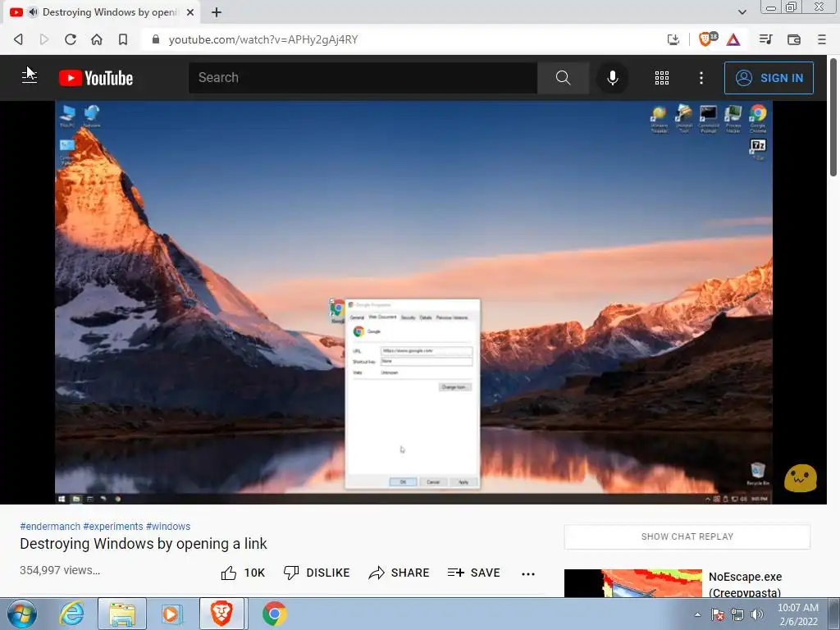The height and width of the screenshot is (630, 840).
Task: Open the browser main hamburger menu
Action: (822, 39)
